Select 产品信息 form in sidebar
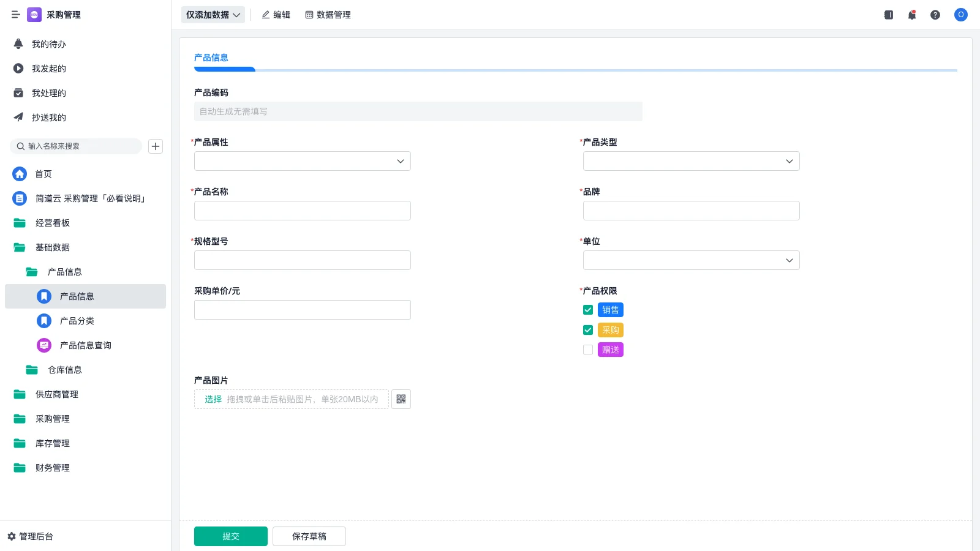This screenshot has width=980, height=551. pos(85,296)
